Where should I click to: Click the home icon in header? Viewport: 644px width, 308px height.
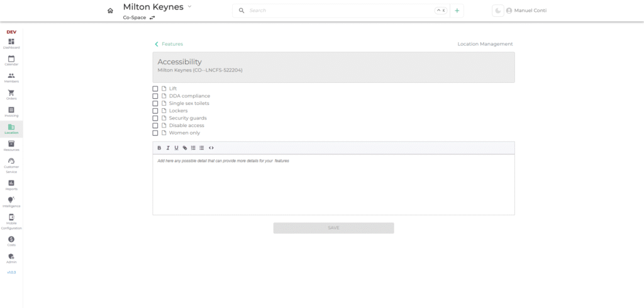[x=110, y=11]
